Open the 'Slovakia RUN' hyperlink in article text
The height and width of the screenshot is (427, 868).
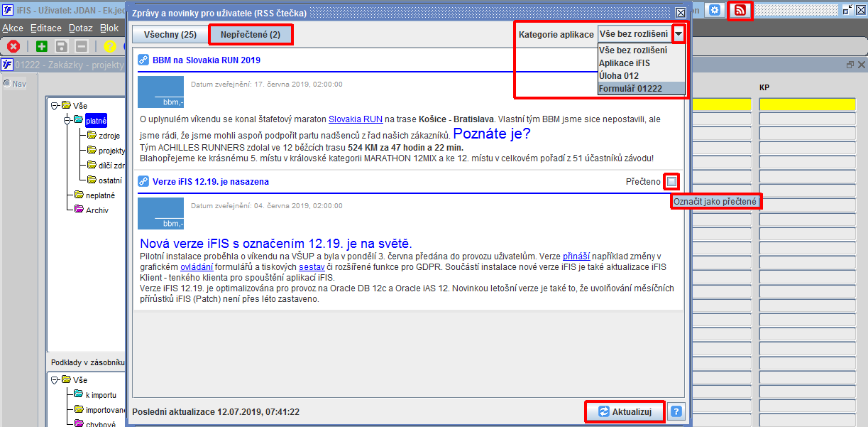pos(356,121)
